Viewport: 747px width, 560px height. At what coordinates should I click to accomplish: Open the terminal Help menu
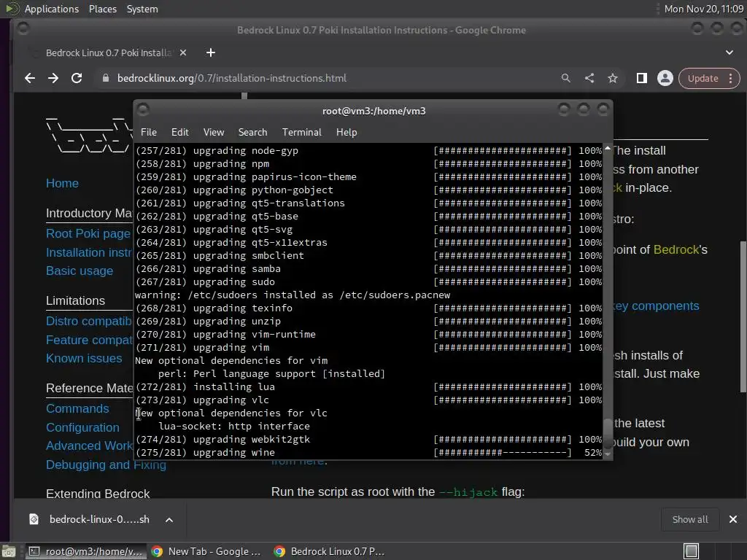click(x=347, y=133)
